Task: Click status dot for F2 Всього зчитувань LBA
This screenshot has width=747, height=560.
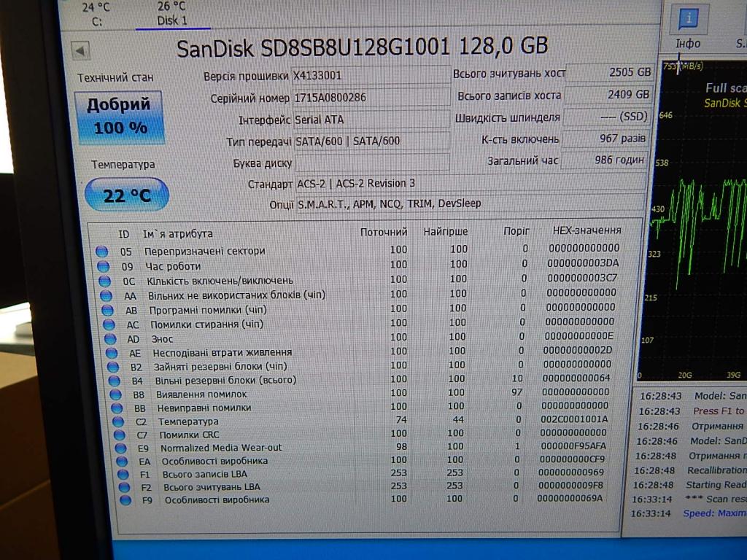Action: point(124,487)
